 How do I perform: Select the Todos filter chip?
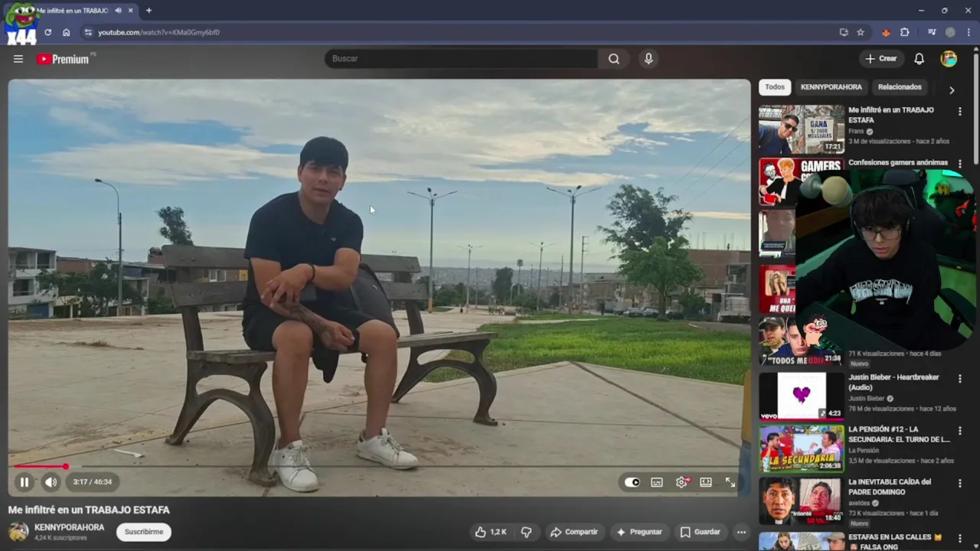pyautogui.click(x=775, y=87)
